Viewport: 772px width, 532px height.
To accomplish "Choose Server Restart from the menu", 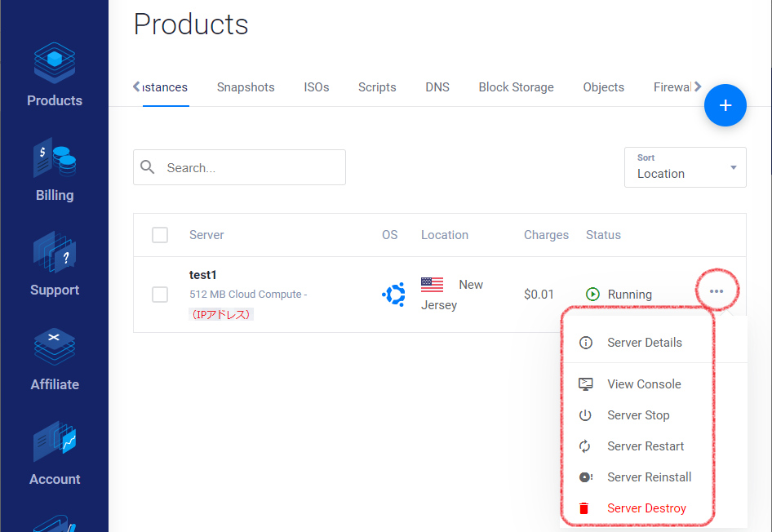I will [x=646, y=446].
